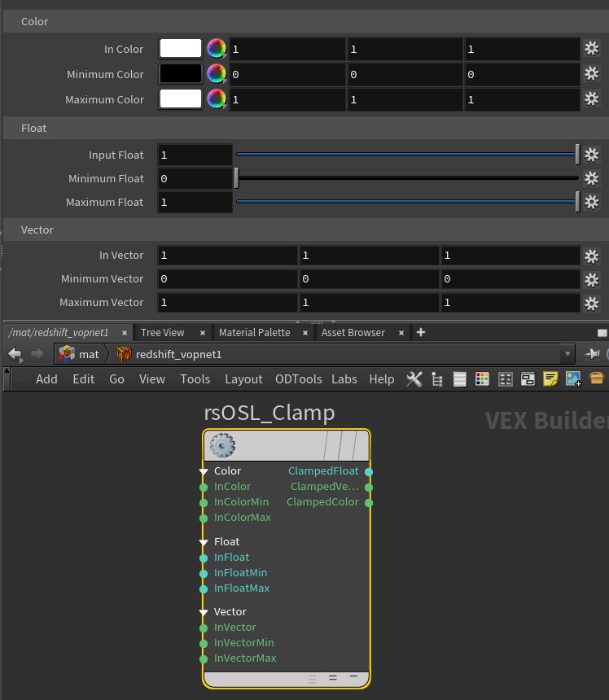Click the node's high-detail display button
The width and height of the screenshot is (609, 700).
(x=312, y=680)
